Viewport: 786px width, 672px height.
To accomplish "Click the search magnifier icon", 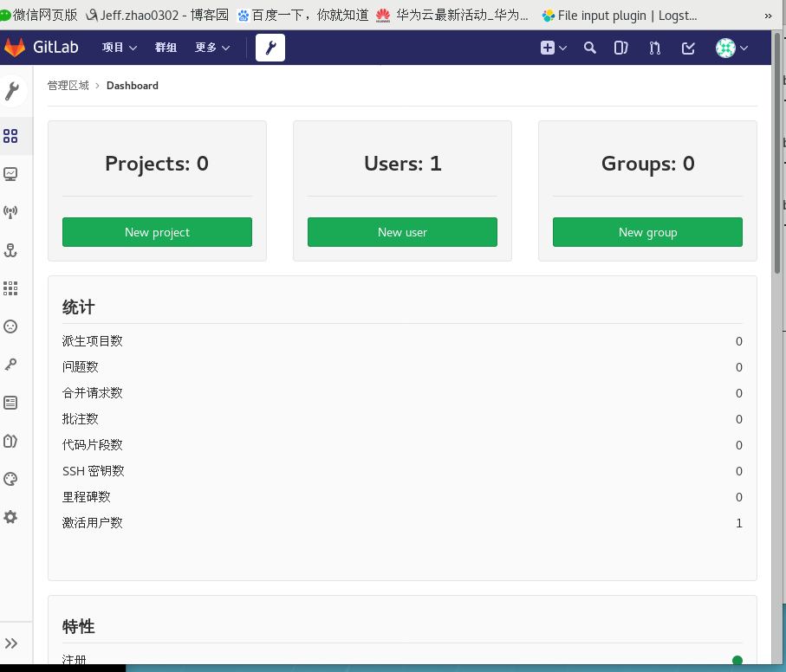I will (x=589, y=48).
